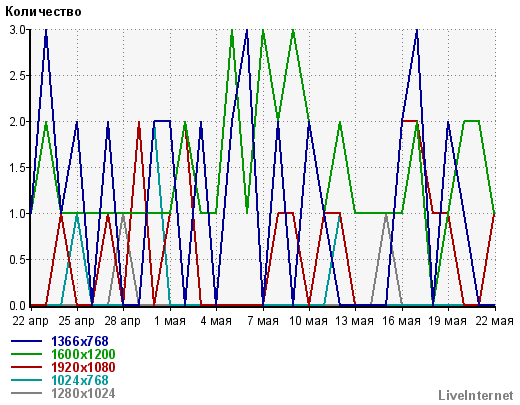Screen dimensions: 520x405
Task: Click the 1280x1024 legend label
Action: [x=83, y=393]
